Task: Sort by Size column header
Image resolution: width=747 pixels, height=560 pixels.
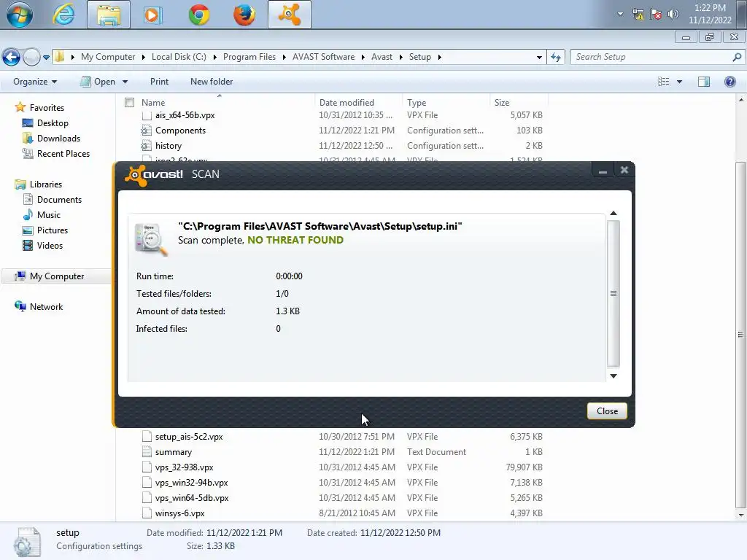Action: point(502,102)
